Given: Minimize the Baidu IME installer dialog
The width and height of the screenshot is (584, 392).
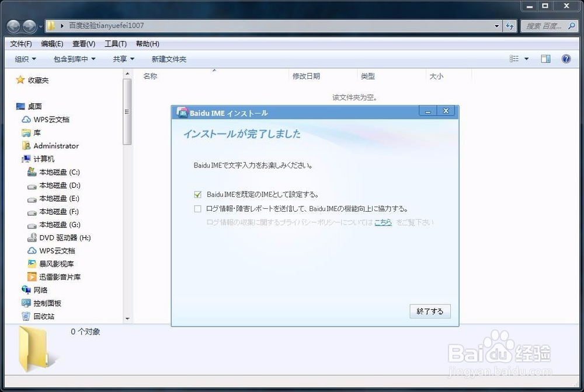Looking at the screenshot, I should point(428,111).
